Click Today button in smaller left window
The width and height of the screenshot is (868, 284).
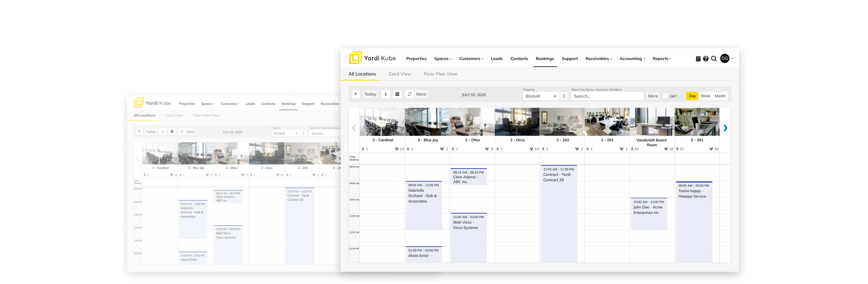[151, 132]
